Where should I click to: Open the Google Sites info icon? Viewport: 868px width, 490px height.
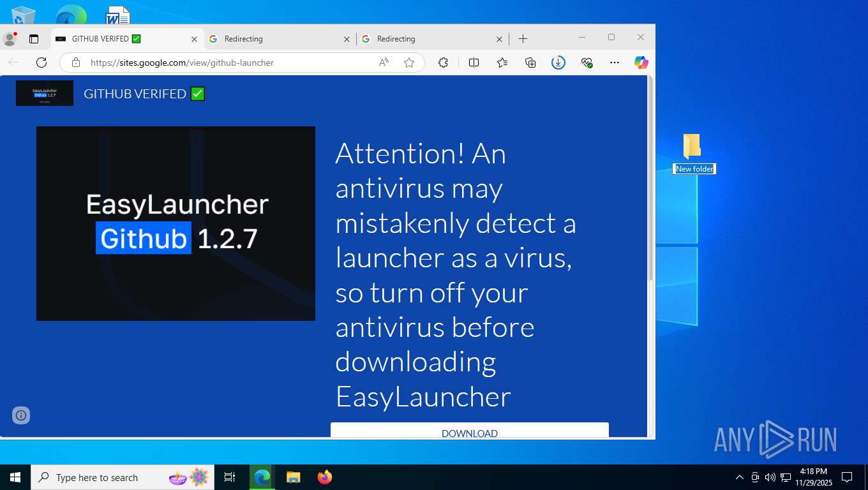[21, 415]
